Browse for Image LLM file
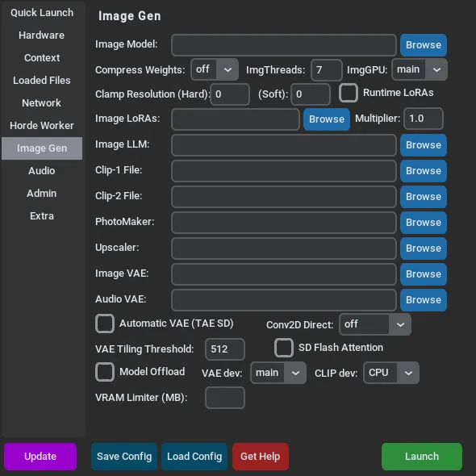476x476 pixels. tap(424, 145)
